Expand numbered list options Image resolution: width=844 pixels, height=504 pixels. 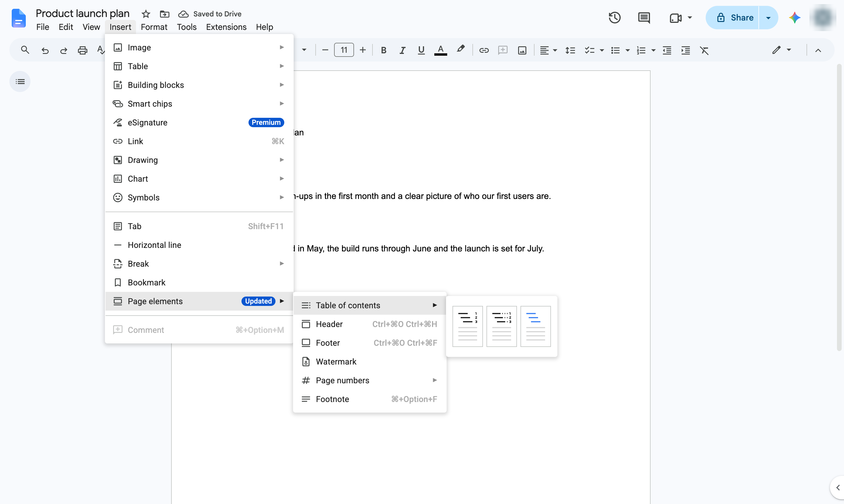click(x=653, y=50)
